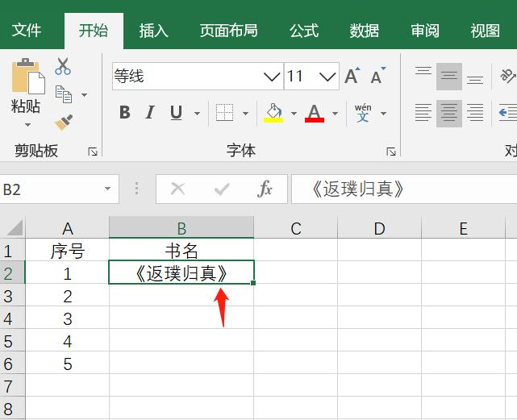
Task: Select column A header
Action: pos(67,227)
